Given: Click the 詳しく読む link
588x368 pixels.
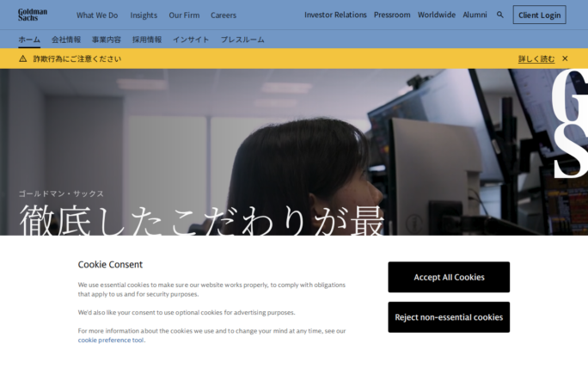Looking at the screenshot, I should coord(536,58).
